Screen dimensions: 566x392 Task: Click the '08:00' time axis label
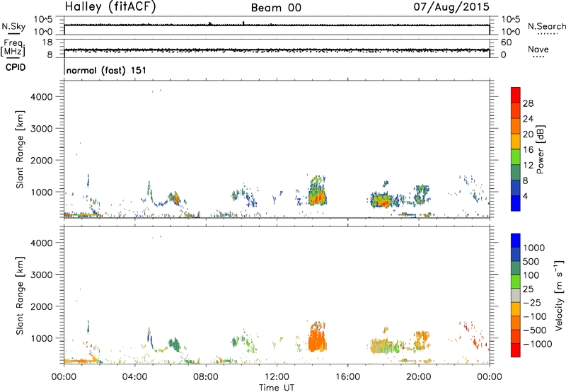coord(206,377)
